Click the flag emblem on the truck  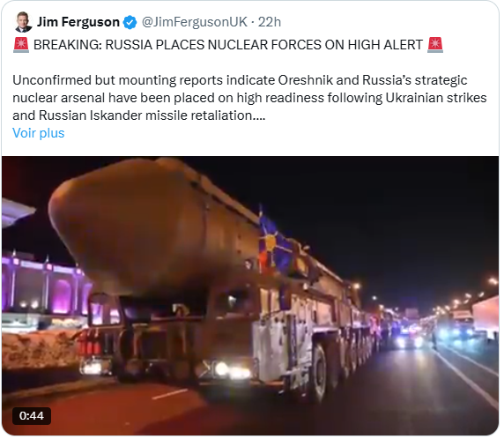pos(273,244)
